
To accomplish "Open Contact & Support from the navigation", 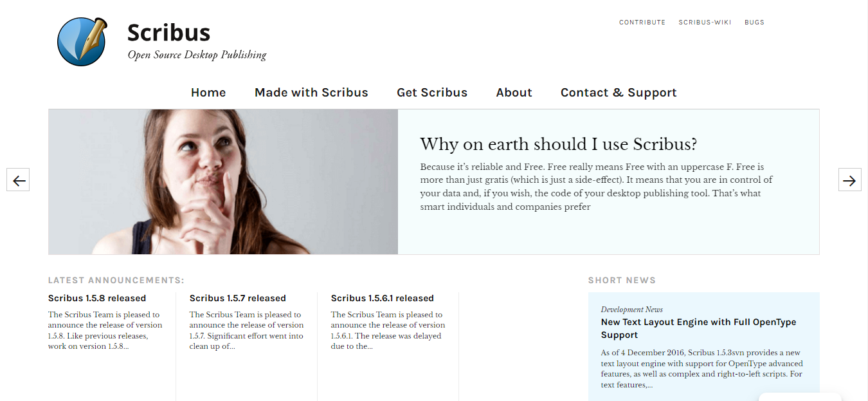I will coord(619,92).
